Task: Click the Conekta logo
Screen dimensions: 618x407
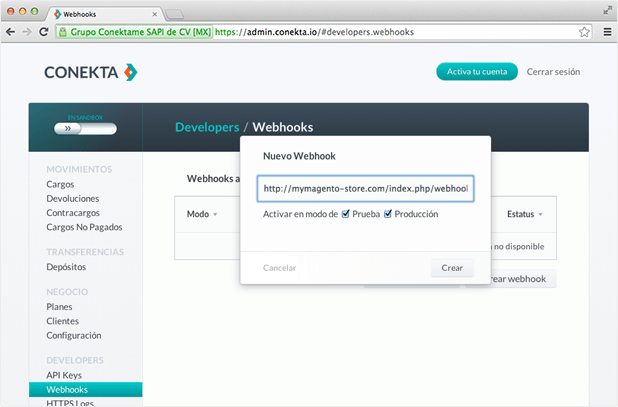Action: [91, 72]
